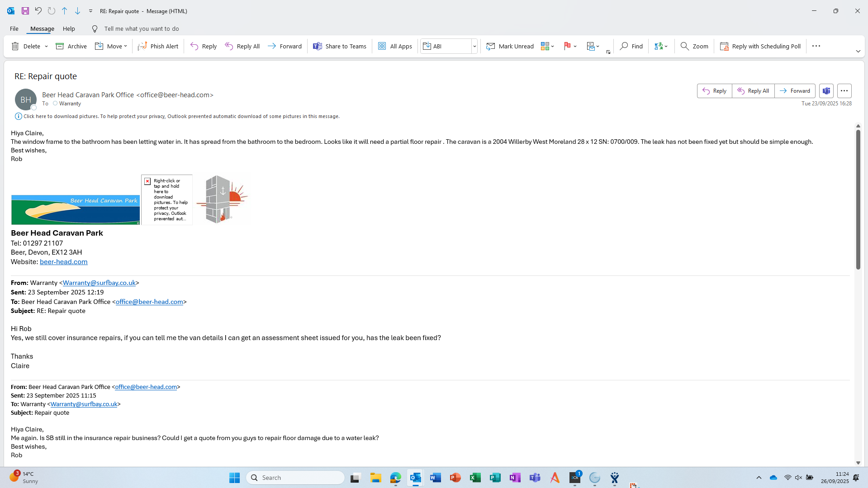
Task: Expand the Delete button dropdown arrow
Action: click(x=46, y=46)
